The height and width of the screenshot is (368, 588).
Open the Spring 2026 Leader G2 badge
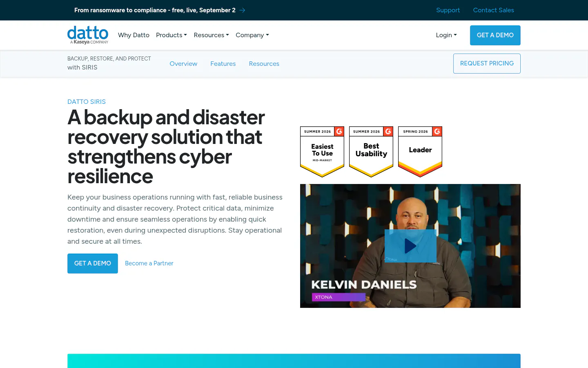pyautogui.click(x=420, y=152)
